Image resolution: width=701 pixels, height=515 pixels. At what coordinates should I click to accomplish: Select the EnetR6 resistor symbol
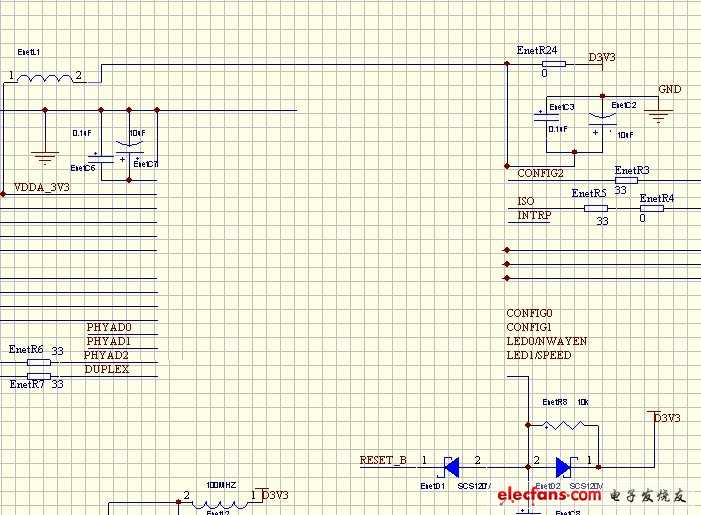39,362
